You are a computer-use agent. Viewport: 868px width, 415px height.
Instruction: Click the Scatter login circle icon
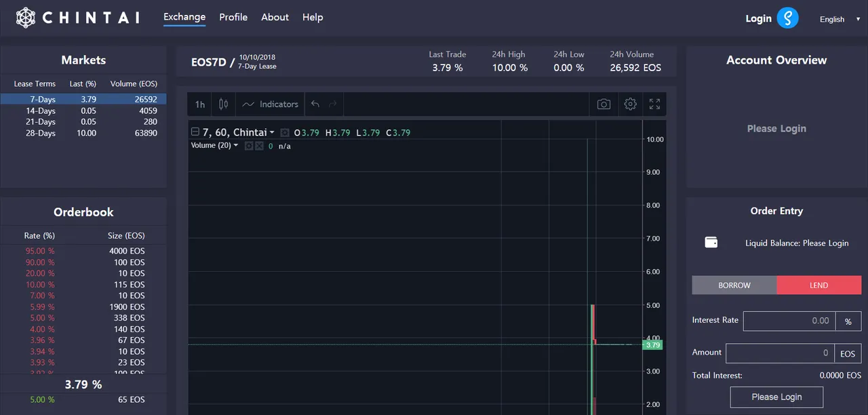point(788,18)
